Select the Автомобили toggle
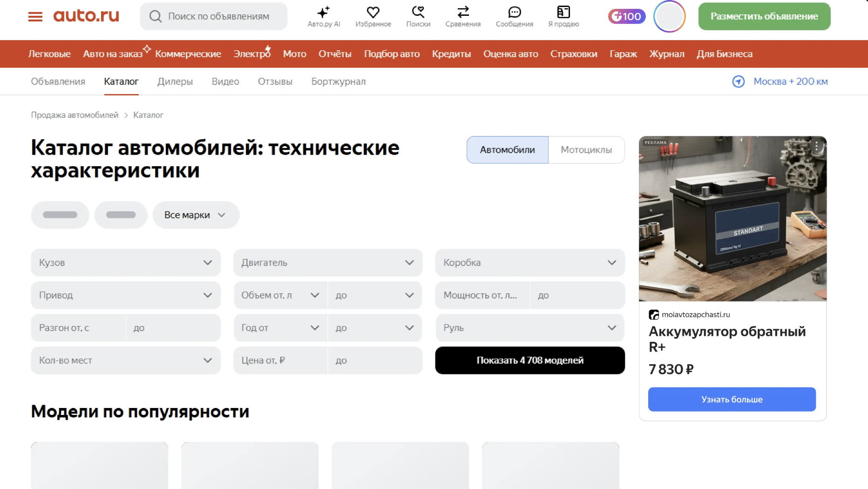 507,150
